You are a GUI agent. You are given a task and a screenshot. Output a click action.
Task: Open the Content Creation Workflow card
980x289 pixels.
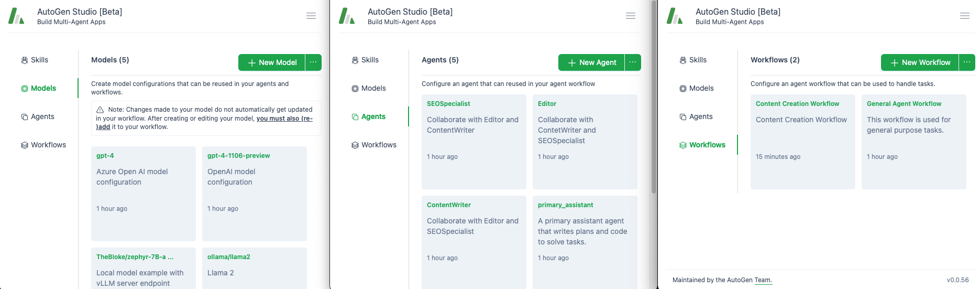(x=802, y=142)
